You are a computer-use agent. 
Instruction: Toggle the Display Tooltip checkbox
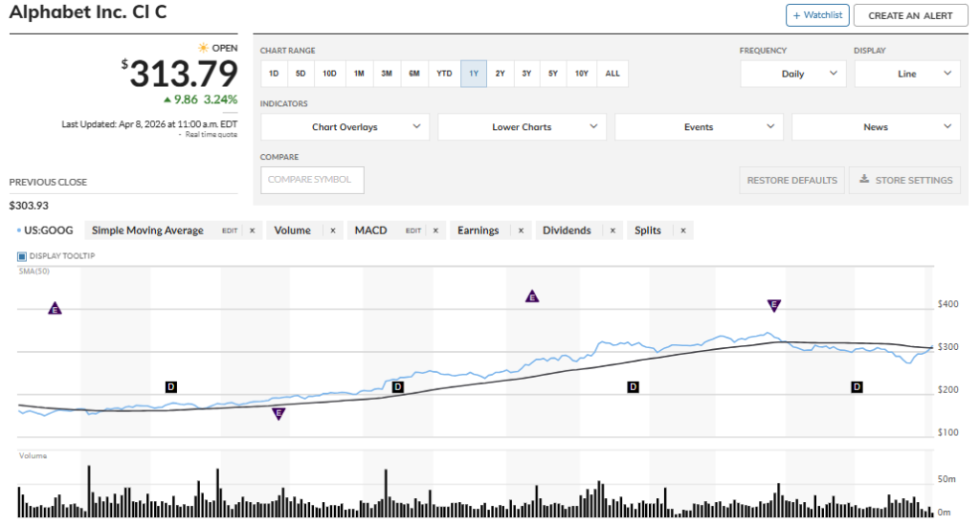click(x=23, y=256)
